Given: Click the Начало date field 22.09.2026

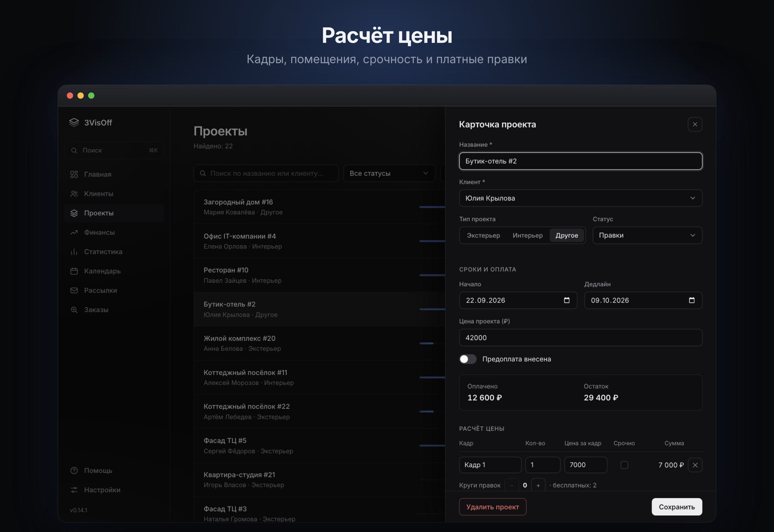Looking at the screenshot, I should click(x=518, y=300).
